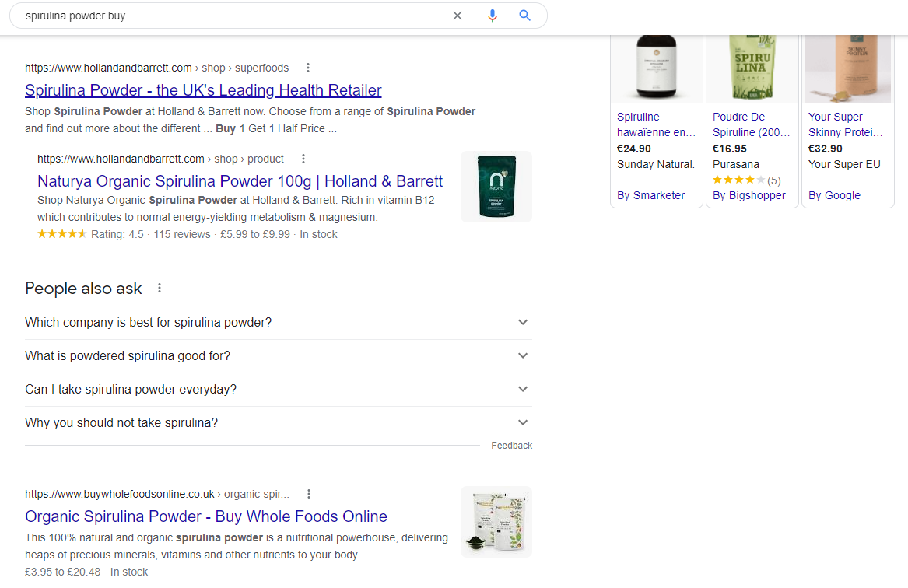Click Sunday Natural seller name
Screen dimensions: 908x588
(x=656, y=164)
